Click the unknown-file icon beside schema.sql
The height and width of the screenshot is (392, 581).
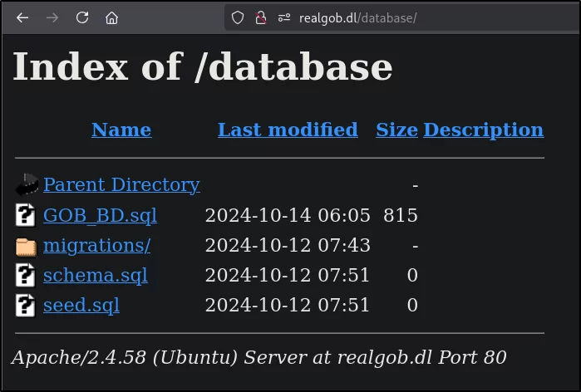25,275
